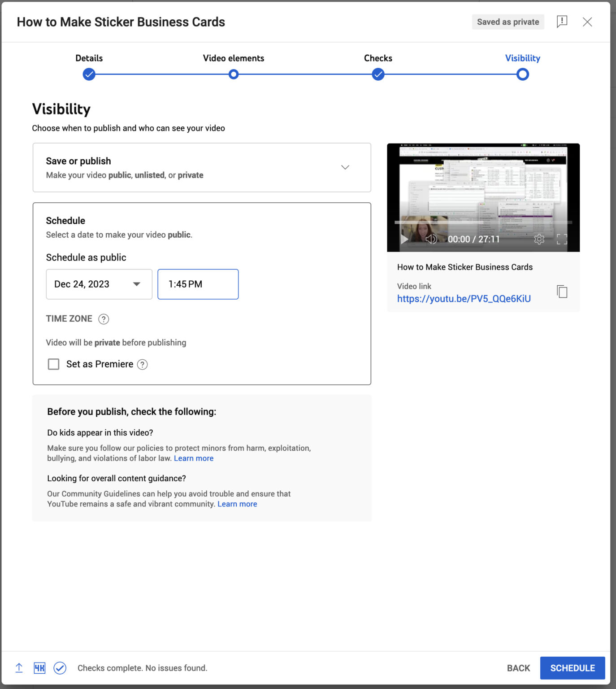
Task: Expand the Save or publish section
Action: [345, 167]
